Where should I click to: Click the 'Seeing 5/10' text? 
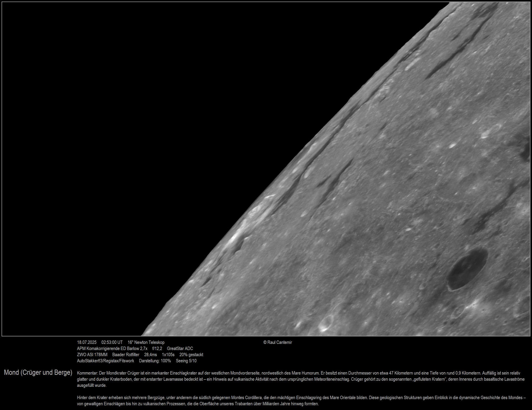[x=186, y=361]
